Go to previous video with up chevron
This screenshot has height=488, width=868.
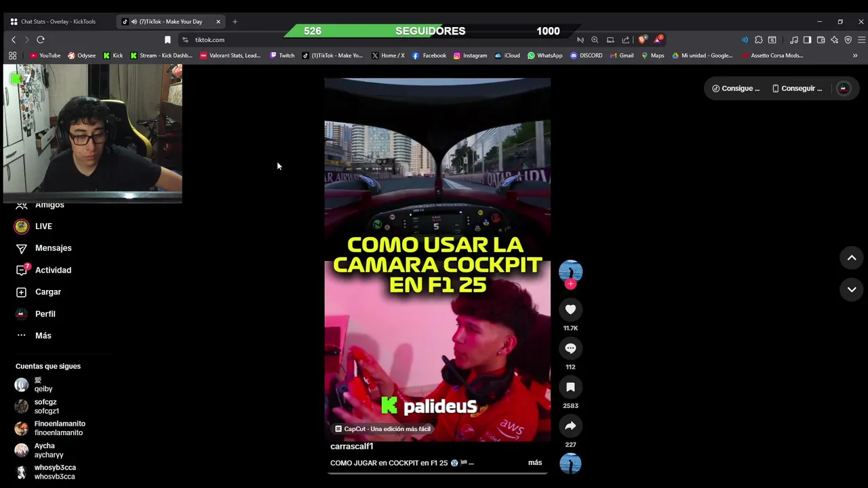click(852, 258)
